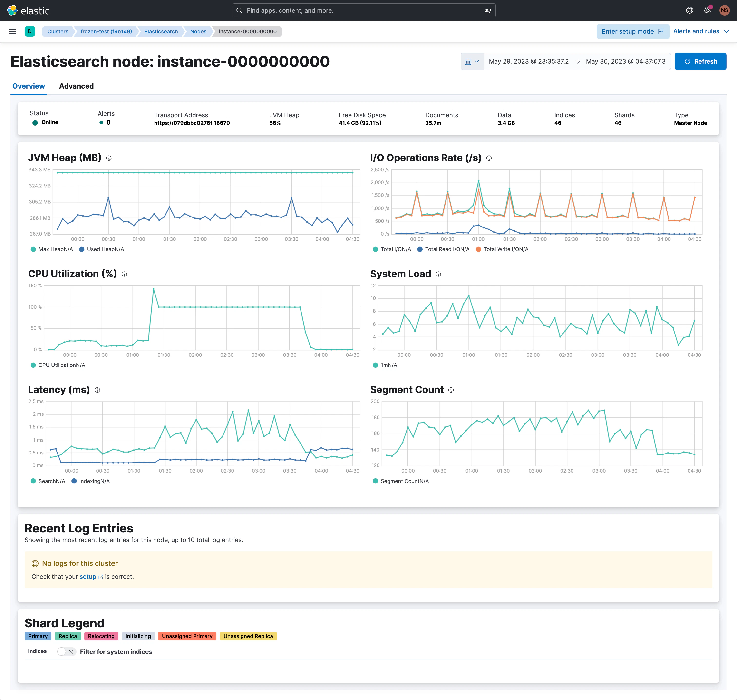
Task: Click the Elastic logo
Action: pos(28,10)
